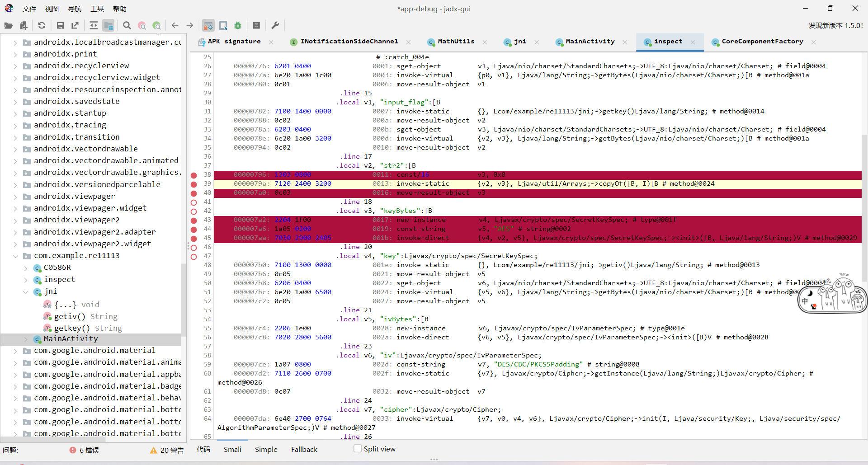Switch to the 代码 code view
Image resolution: width=868 pixels, height=465 pixels.
[x=203, y=450]
